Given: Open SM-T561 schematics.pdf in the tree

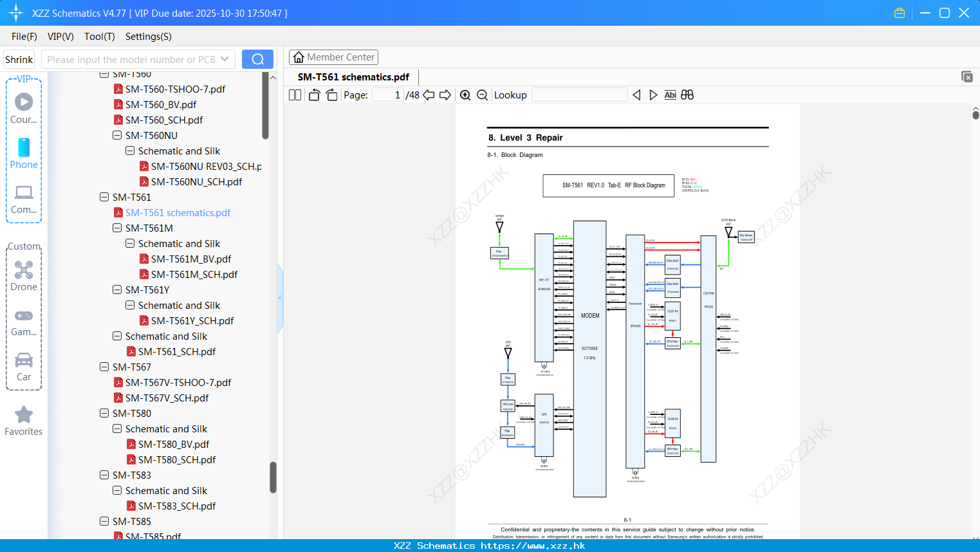Looking at the screenshot, I should click(178, 212).
